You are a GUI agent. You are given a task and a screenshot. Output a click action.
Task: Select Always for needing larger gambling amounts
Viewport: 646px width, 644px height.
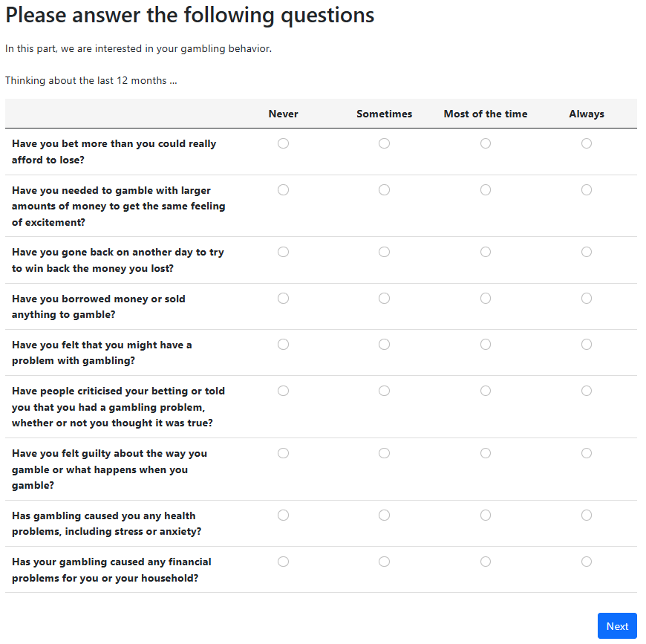pos(587,190)
